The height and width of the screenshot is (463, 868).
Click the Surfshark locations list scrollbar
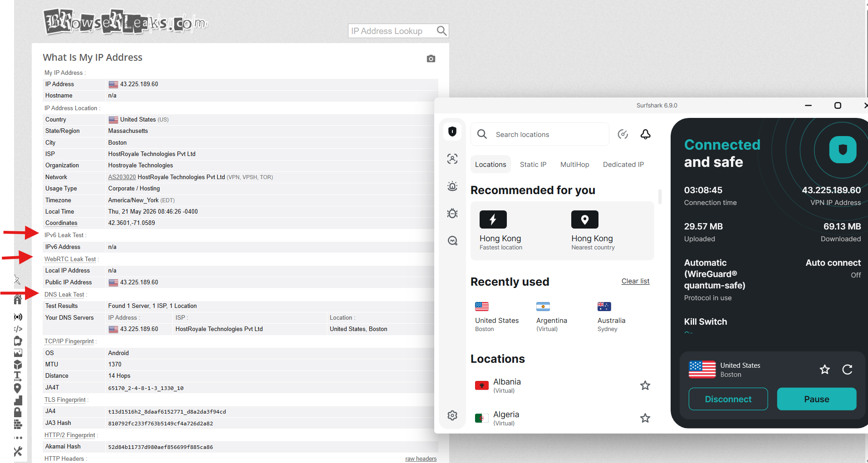660,197
